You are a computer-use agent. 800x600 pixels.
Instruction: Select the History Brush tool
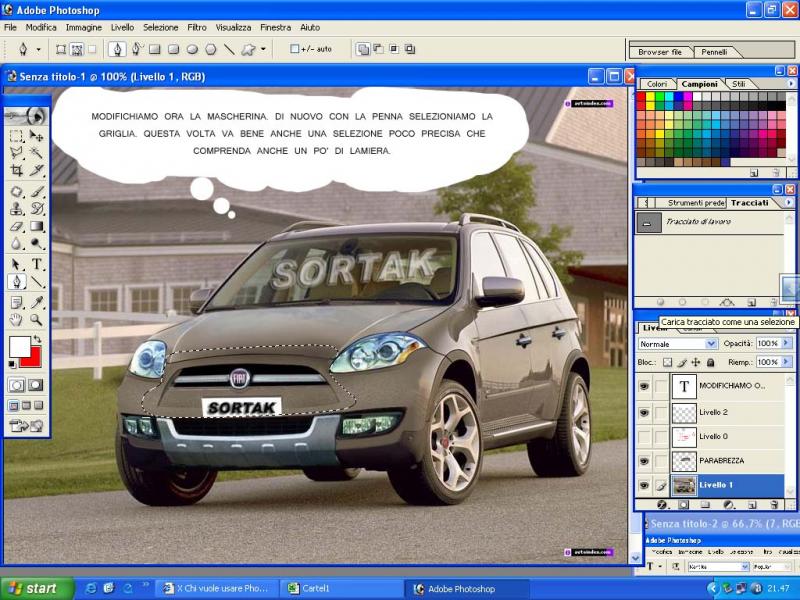[36, 208]
